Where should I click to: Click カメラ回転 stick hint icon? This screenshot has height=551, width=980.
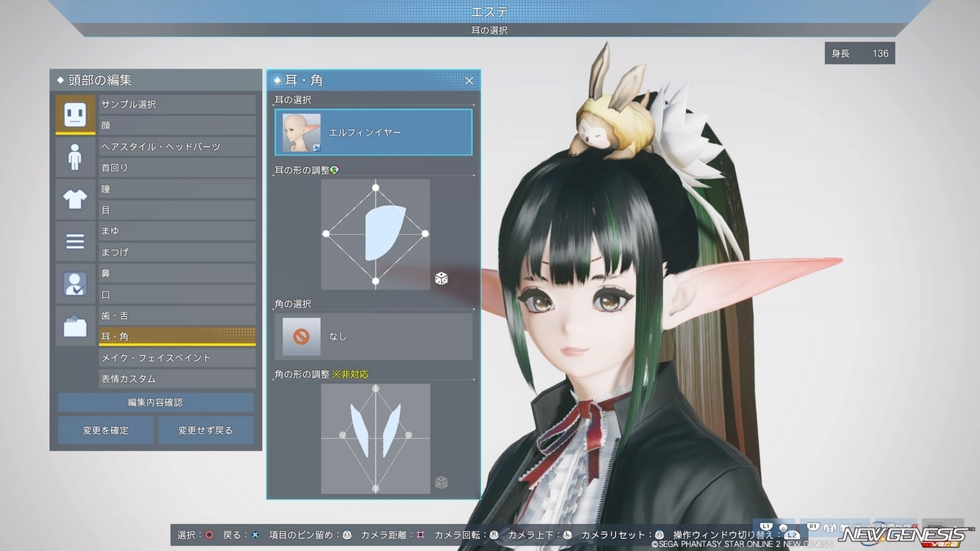[x=495, y=535]
